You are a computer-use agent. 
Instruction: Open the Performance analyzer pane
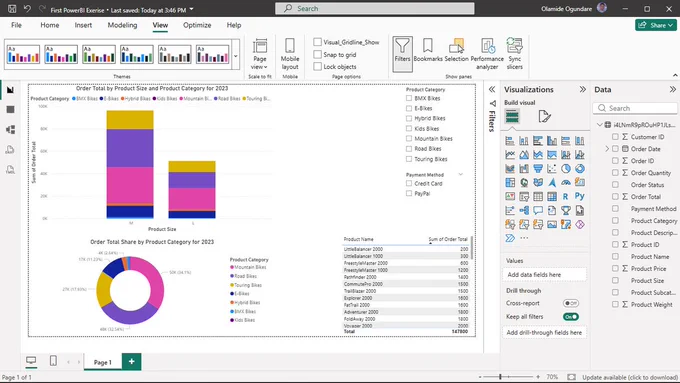[x=487, y=54]
